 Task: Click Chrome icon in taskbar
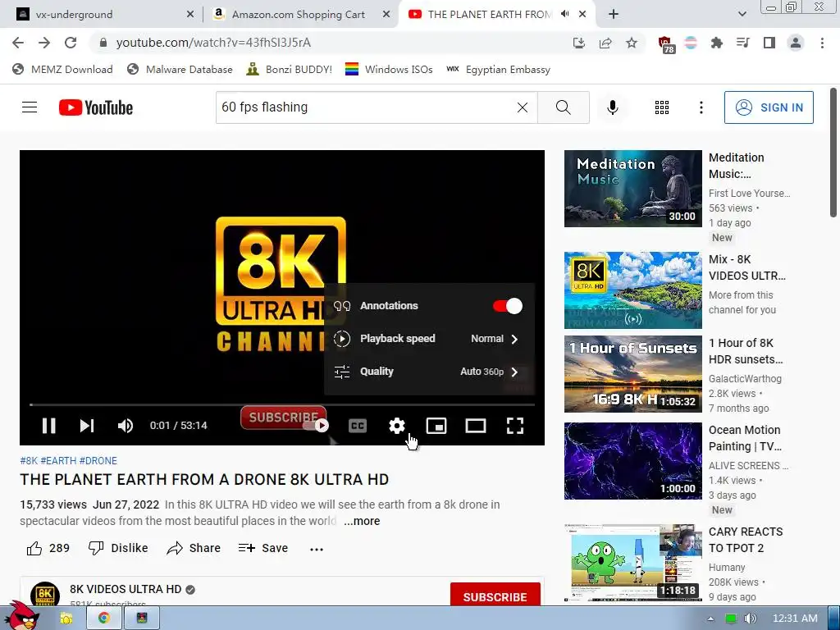[104, 619]
